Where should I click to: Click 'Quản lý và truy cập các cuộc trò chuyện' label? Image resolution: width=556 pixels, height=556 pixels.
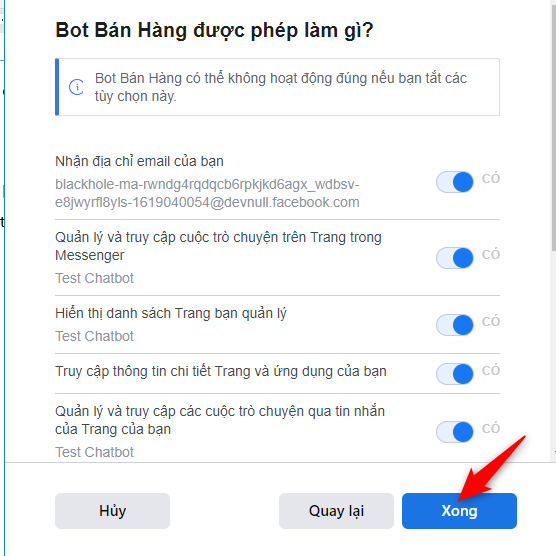point(220,420)
